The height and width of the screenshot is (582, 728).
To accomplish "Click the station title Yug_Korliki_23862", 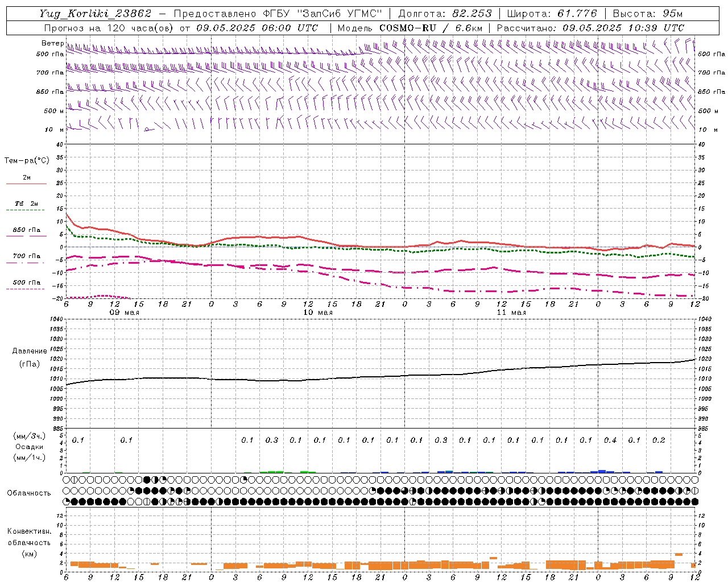I will tap(95, 14).
